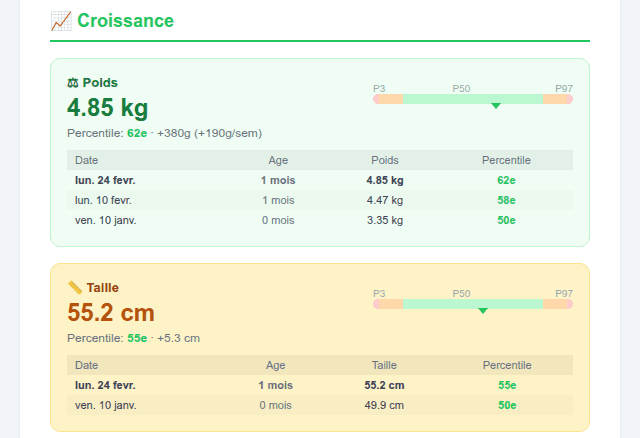Select the lun. 10 févr. weight row
The height and width of the screenshot is (438, 640).
(319, 200)
